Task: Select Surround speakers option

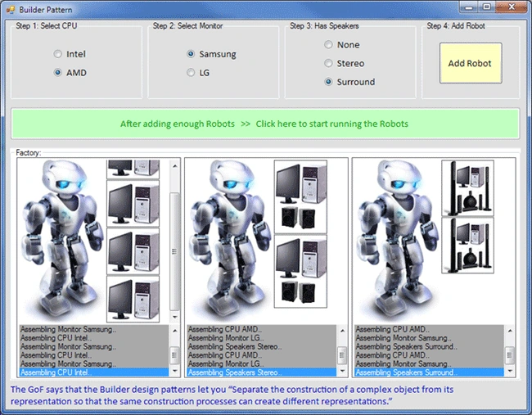Action: (x=349, y=82)
